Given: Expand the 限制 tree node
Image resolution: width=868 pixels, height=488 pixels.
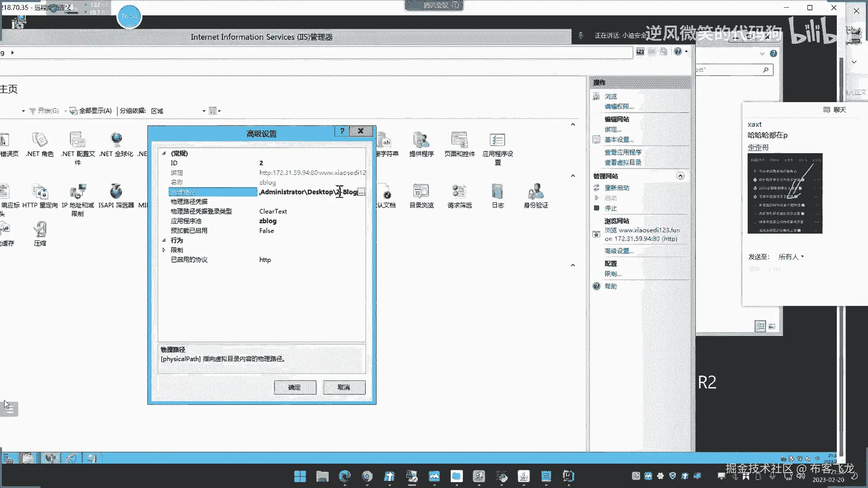Looking at the screenshot, I should [164, 250].
